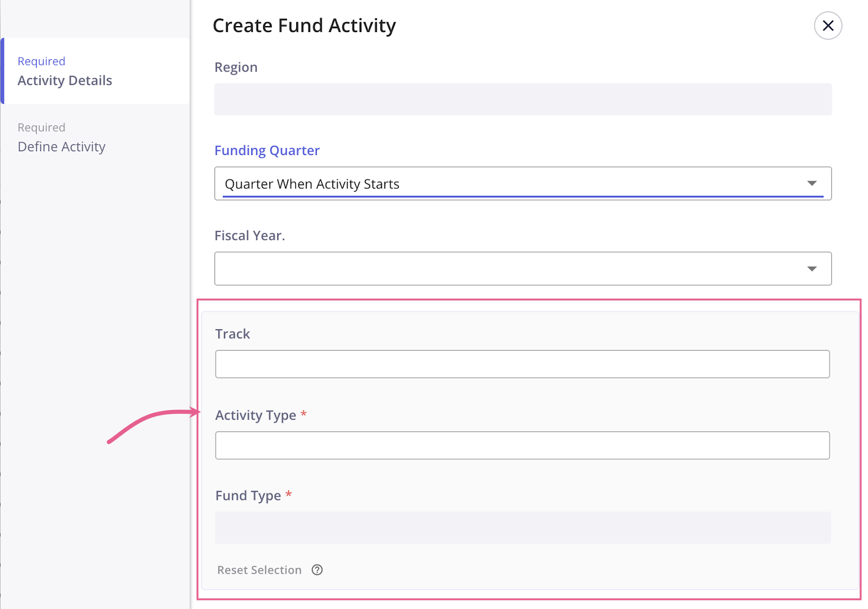868x609 pixels.
Task: Select the Quarter When Activity Starts combo box
Action: tap(510, 184)
